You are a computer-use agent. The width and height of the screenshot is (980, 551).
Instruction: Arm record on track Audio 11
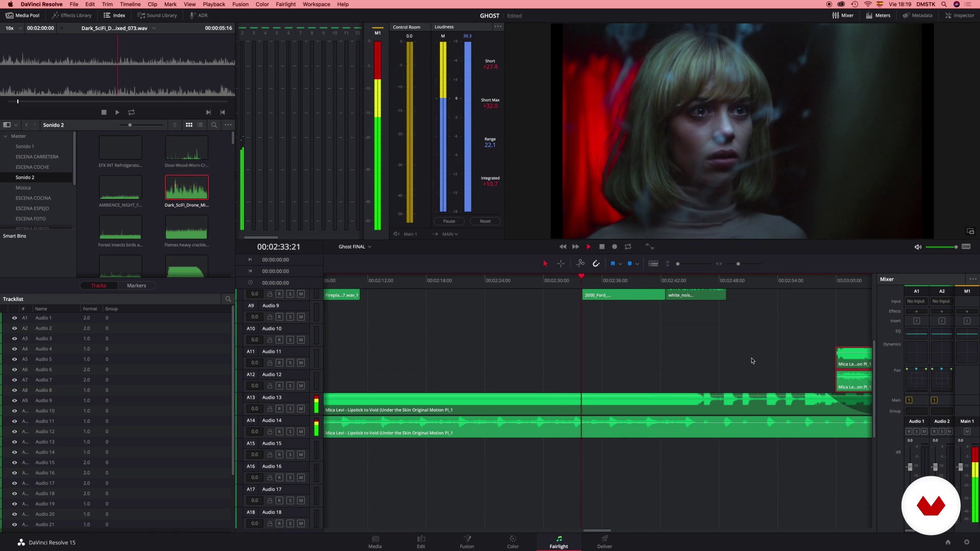279,363
